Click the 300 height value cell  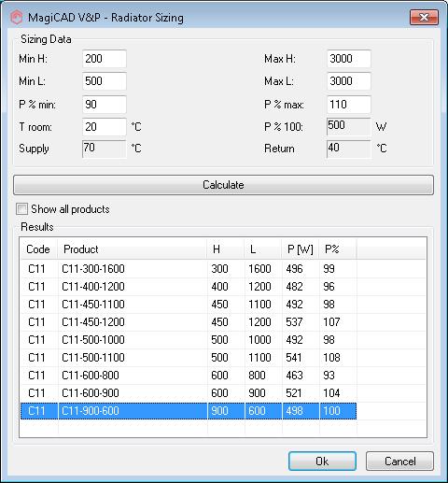click(x=226, y=269)
